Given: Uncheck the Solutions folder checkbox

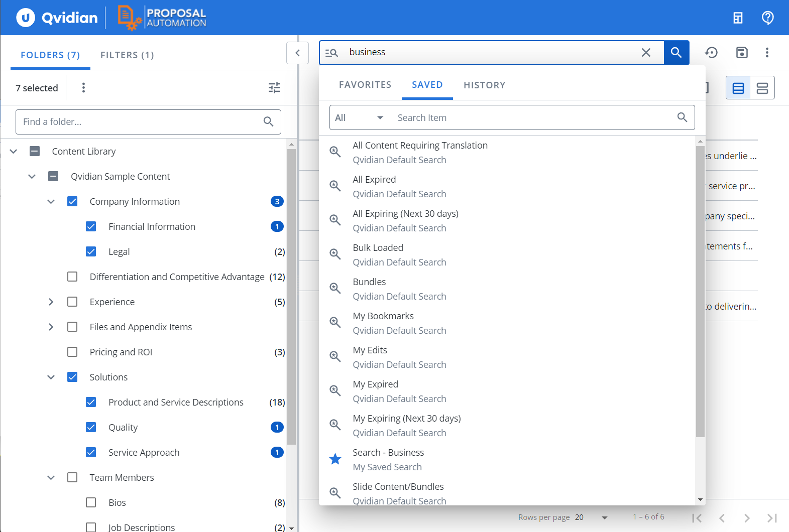Looking at the screenshot, I should tap(72, 377).
